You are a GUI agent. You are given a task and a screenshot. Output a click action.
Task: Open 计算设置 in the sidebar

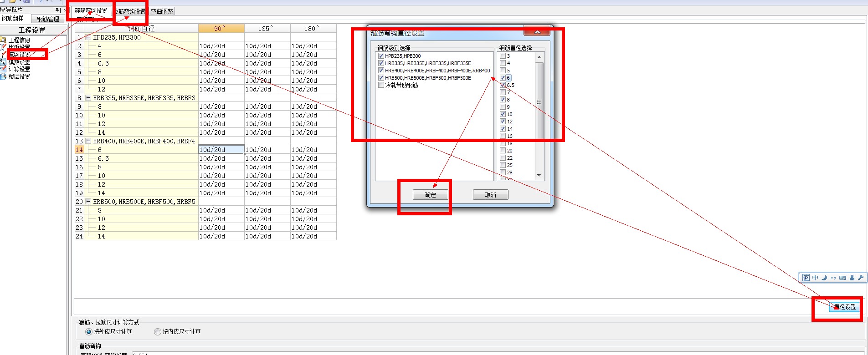[x=19, y=69]
